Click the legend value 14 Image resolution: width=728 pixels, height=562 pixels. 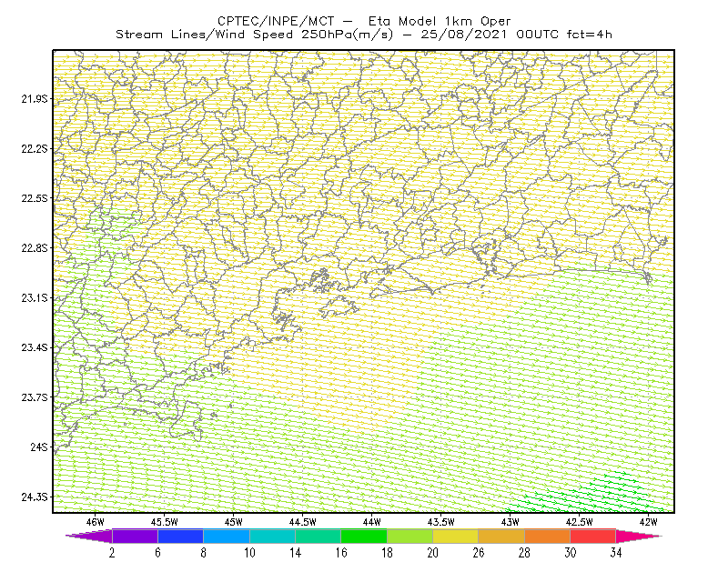coord(295,553)
